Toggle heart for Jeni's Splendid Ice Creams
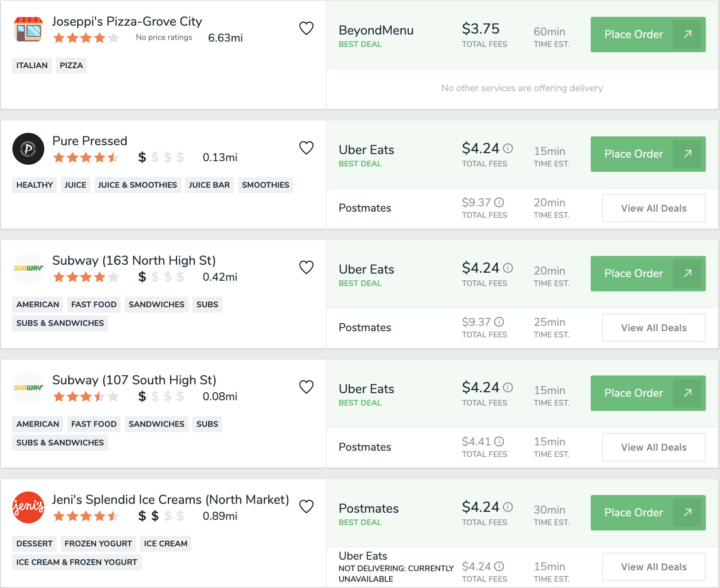Image resolution: width=720 pixels, height=588 pixels. (306, 507)
